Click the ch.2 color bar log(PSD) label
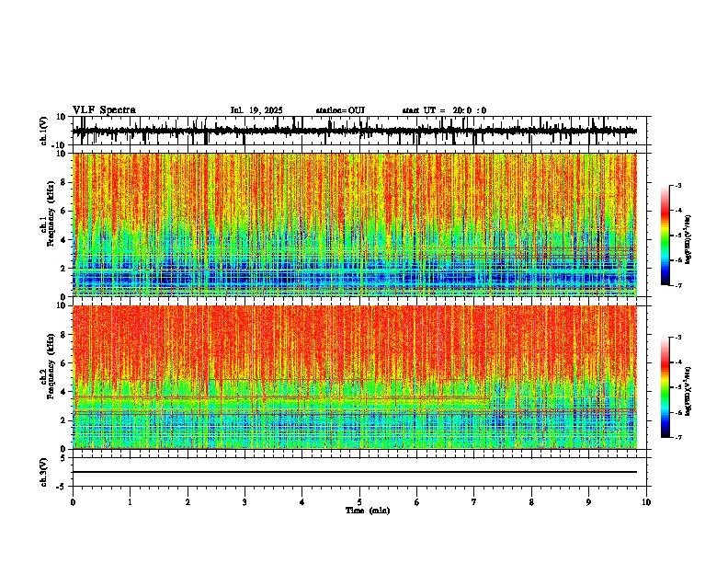The height and width of the screenshot is (563, 728). point(688,391)
